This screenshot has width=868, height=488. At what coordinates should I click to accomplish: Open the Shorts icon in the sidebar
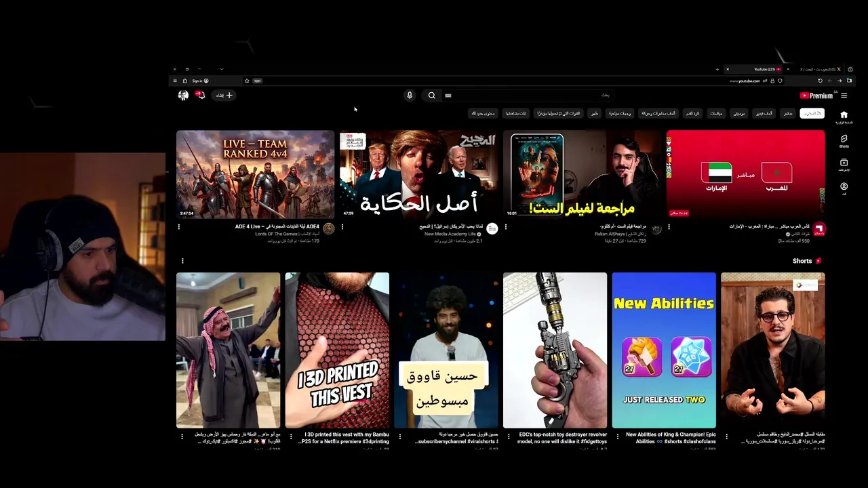[x=844, y=138]
